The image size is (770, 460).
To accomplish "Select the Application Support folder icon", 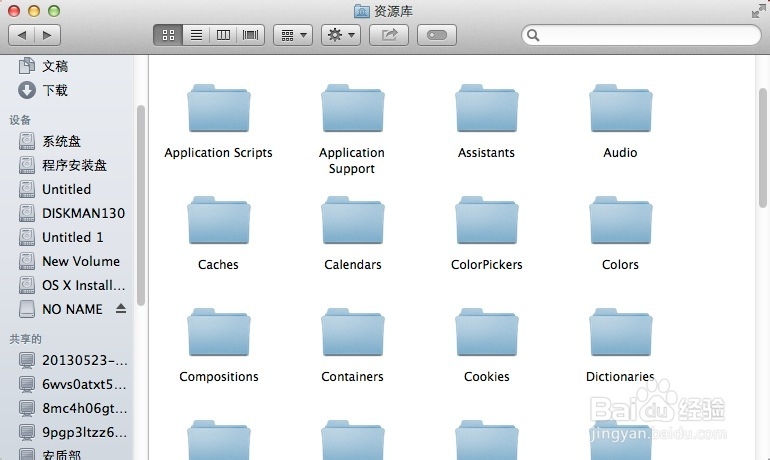I will (353, 108).
